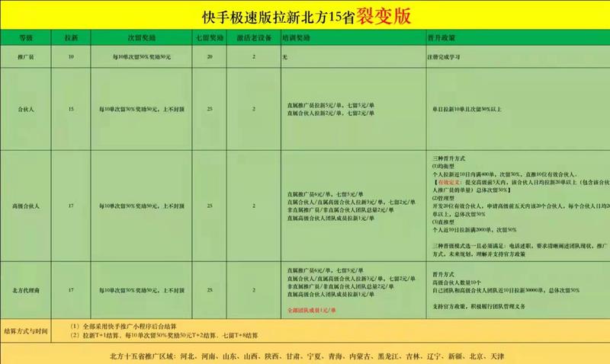Click the '北方十五省推广区域' footer line
610x364 pixels.
[x=307, y=356]
